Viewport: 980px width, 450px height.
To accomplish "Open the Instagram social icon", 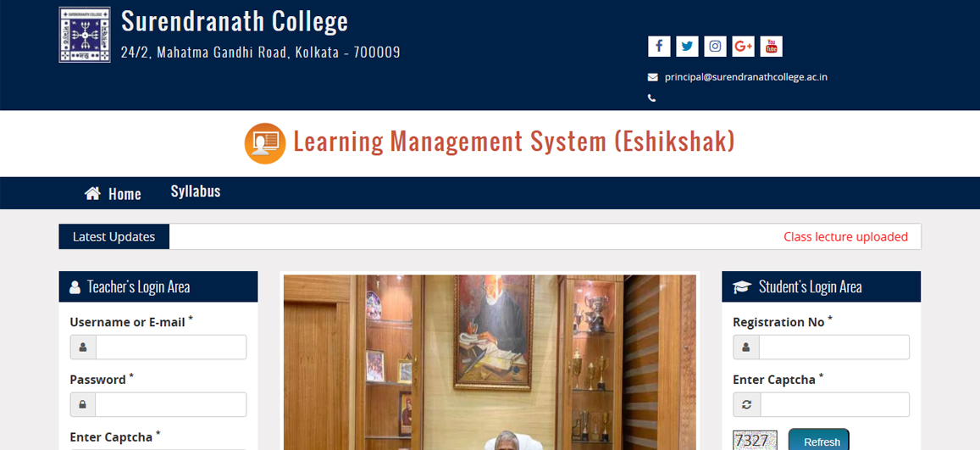I will 715,47.
